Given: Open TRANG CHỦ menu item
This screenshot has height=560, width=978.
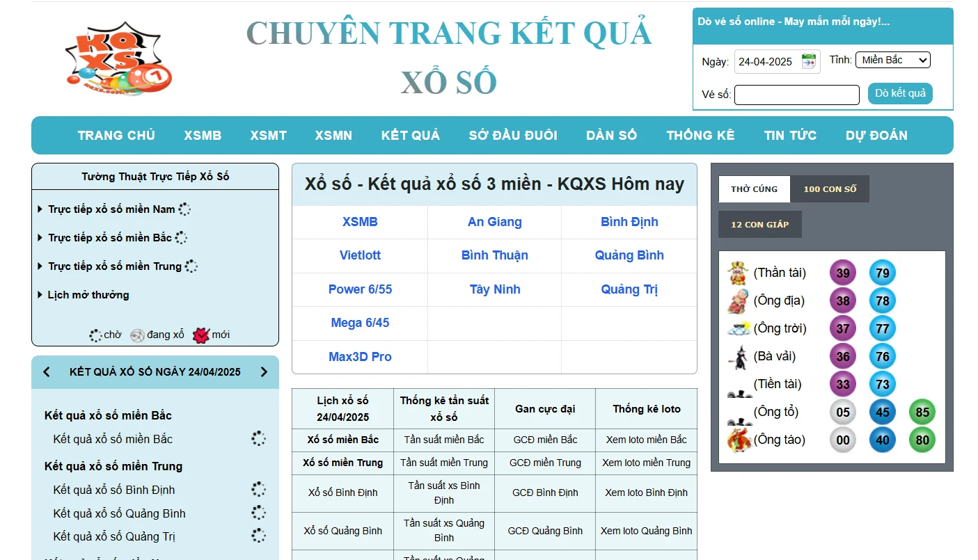Looking at the screenshot, I should pos(116,136).
